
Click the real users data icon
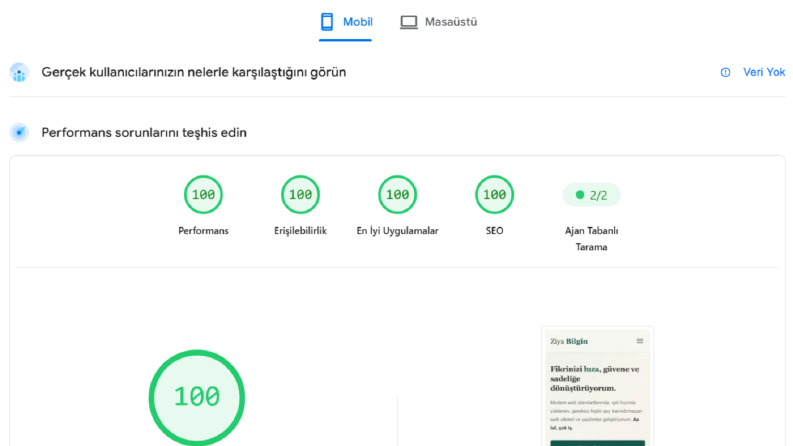click(x=19, y=72)
